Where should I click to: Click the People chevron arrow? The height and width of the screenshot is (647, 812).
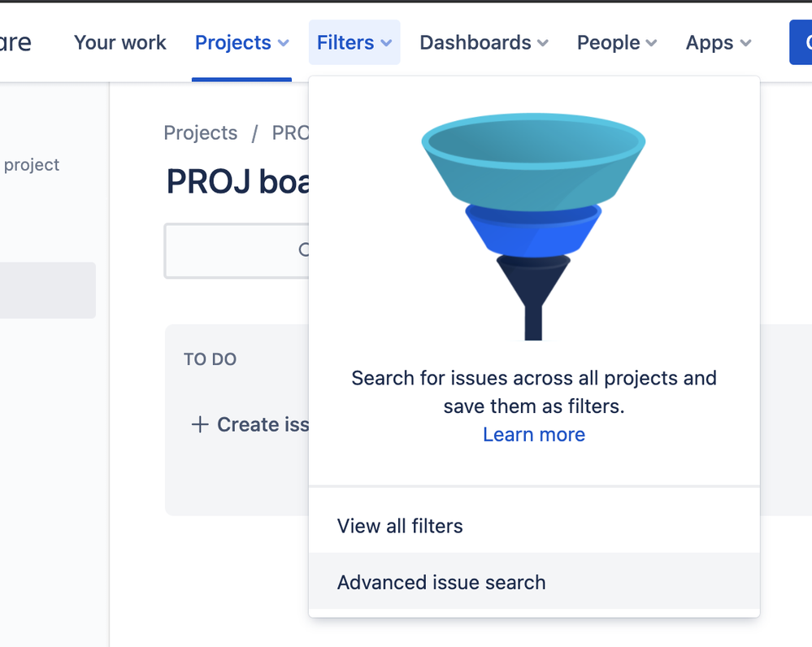(x=651, y=43)
